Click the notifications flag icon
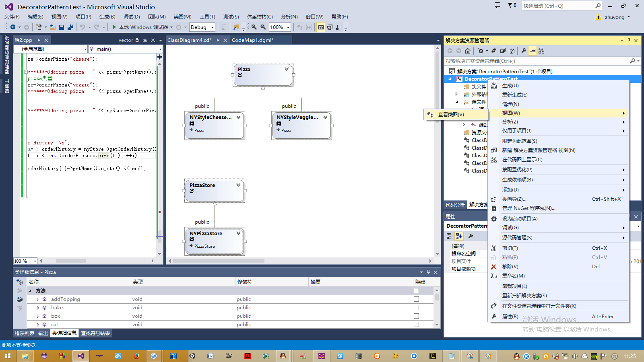This screenshot has height=362, width=644. tap(512, 5)
